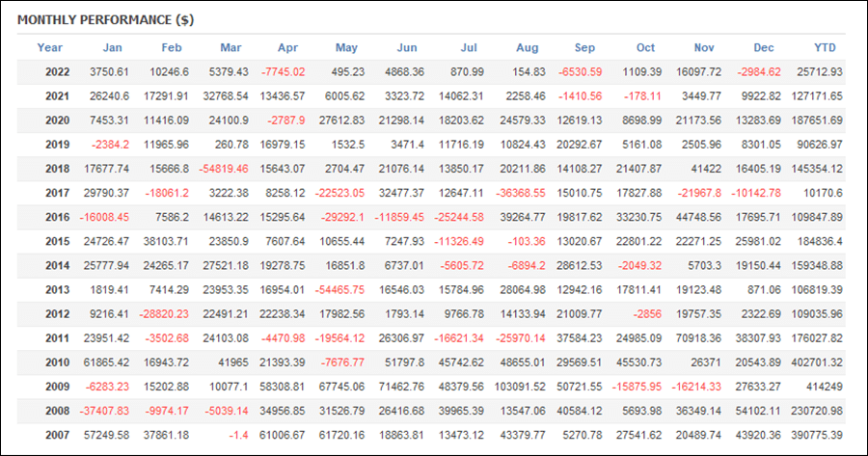Screen dimensions: 868x456
Task: Click the March 2007 value -1.4
Action: pos(238,436)
